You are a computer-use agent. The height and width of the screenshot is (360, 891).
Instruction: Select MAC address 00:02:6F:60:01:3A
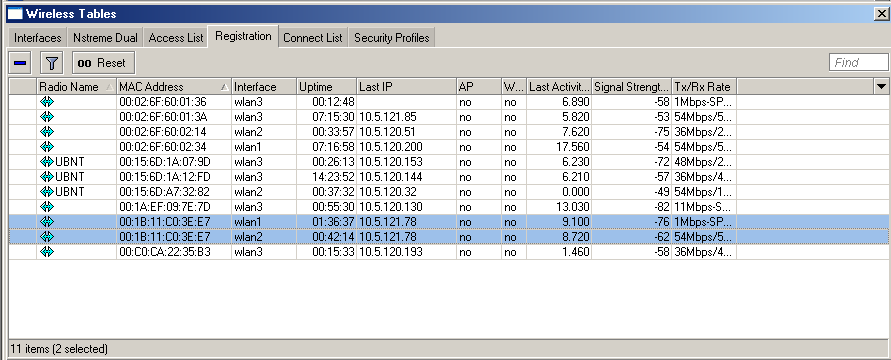click(x=163, y=117)
